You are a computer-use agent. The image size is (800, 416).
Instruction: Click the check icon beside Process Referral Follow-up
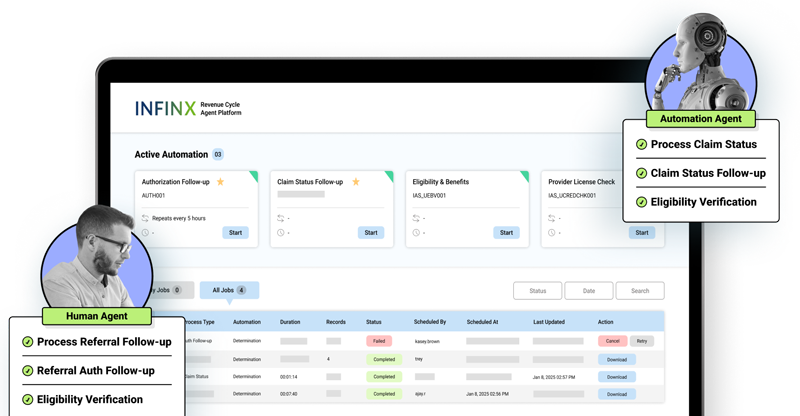pos(28,342)
